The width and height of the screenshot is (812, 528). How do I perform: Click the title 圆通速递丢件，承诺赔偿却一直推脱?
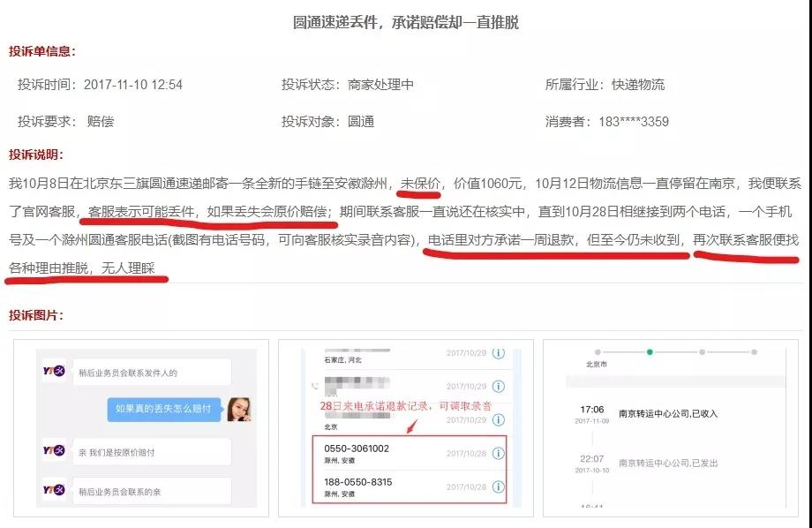(x=406, y=22)
